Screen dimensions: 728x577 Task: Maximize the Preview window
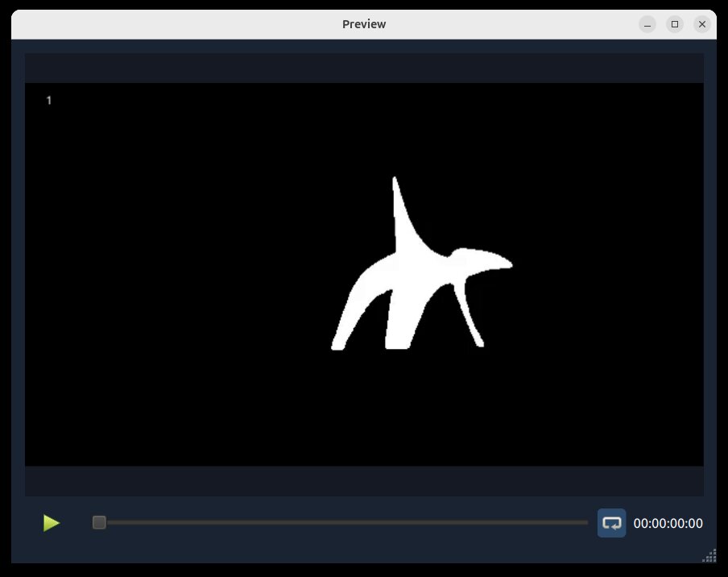click(674, 23)
